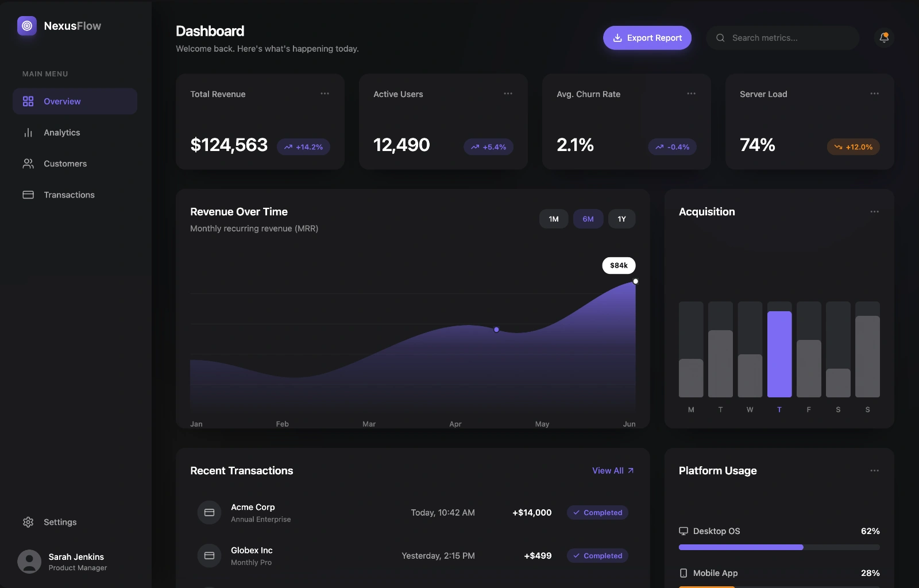Open Total Revenue card options menu
Viewport: 919px width, 588px height.
(325, 94)
